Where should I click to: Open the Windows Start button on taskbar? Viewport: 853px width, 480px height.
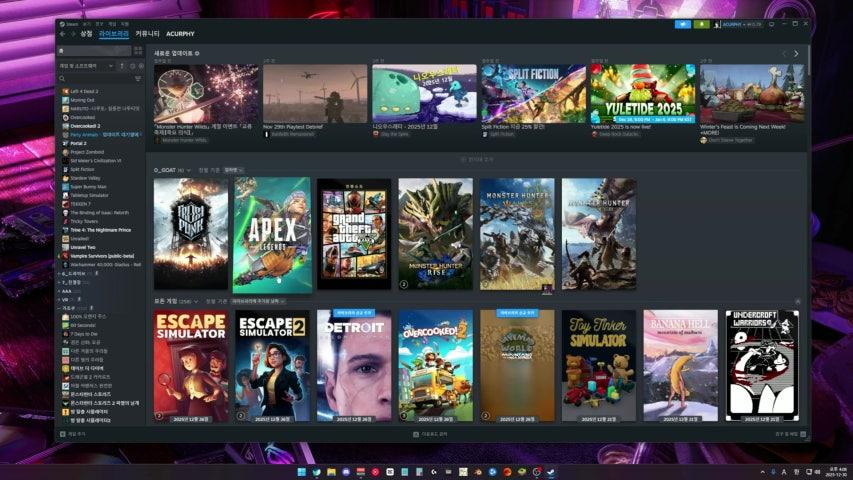(302, 472)
